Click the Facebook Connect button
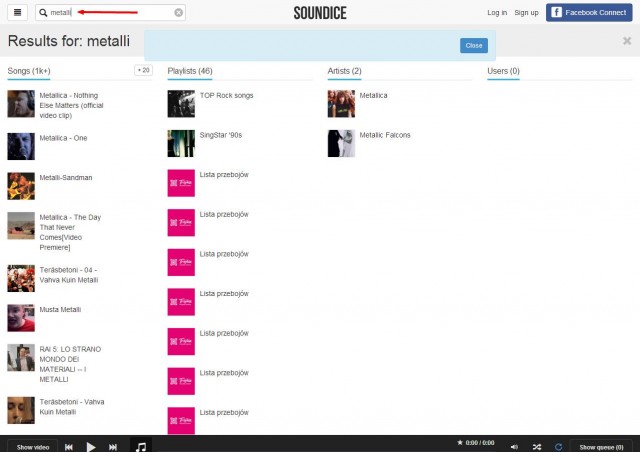 tap(589, 13)
